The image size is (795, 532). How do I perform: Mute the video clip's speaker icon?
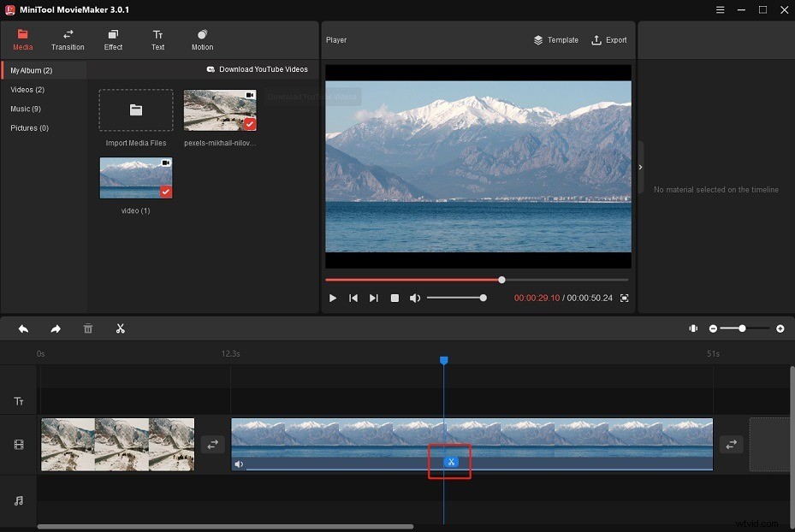[240, 463]
